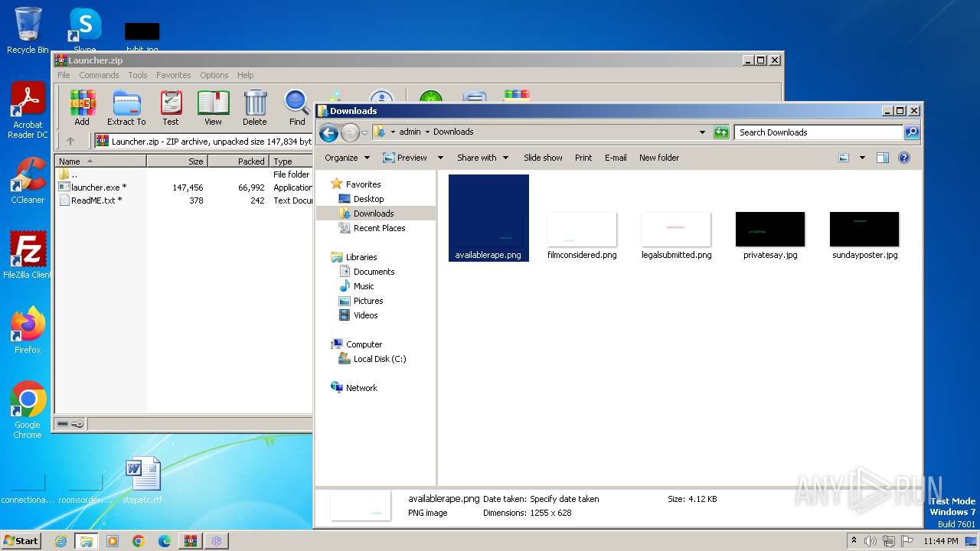Open WinRAR Help menu
Viewport: 980px width, 551px height.
[245, 75]
